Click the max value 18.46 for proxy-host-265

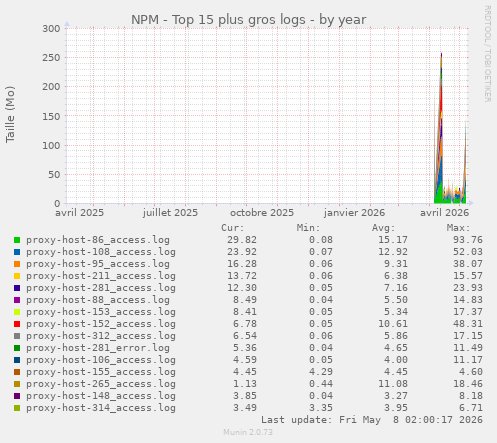[x=468, y=384]
